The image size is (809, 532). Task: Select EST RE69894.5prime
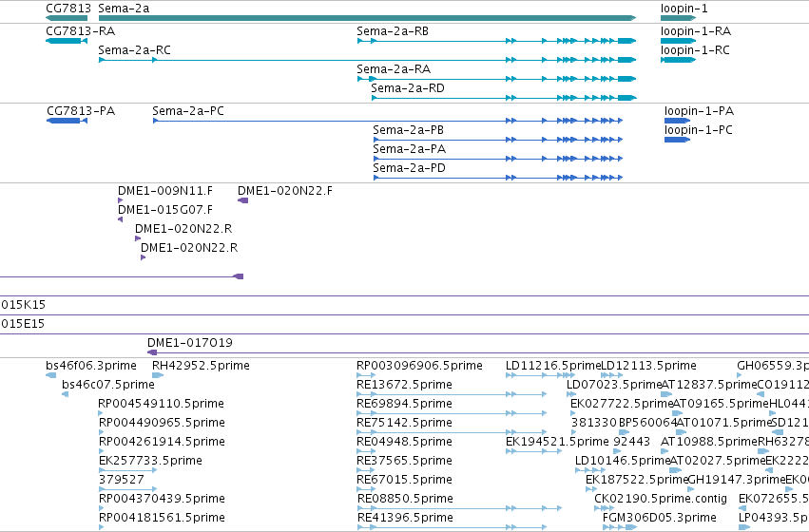(x=404, y=404)
